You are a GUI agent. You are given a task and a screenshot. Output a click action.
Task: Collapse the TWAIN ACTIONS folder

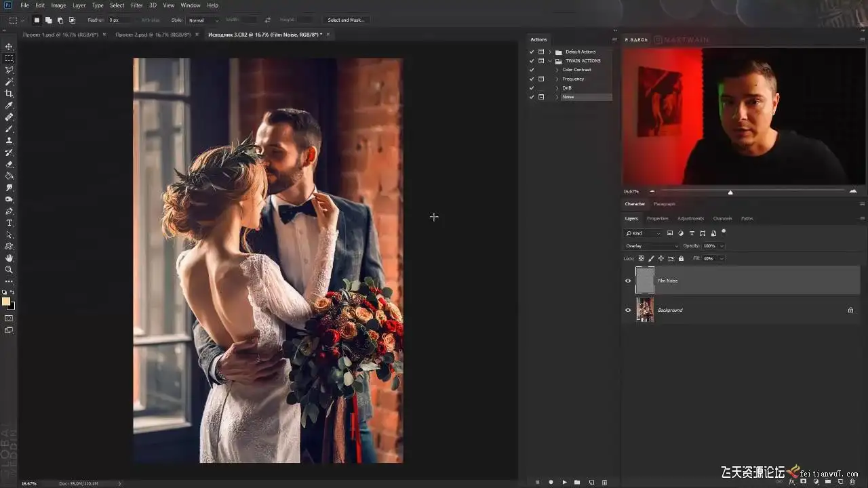pos(550,61)
